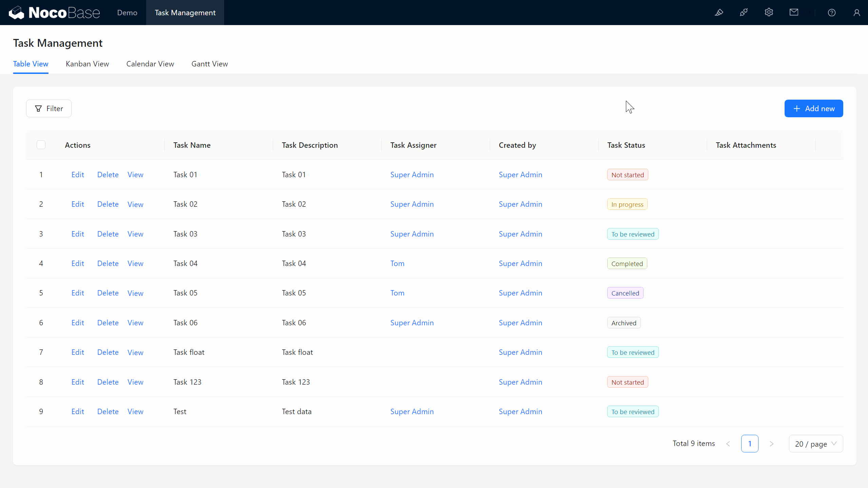Open the settings gear icon
Image resolution: width=868 pixels, height=488 pixels.
pyautogui.click(x=769, y=13)
